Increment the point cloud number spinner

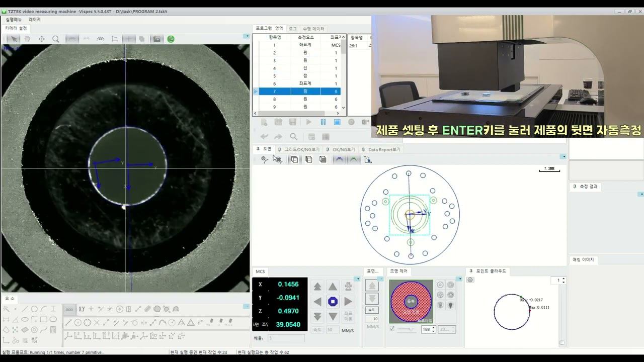563,279
